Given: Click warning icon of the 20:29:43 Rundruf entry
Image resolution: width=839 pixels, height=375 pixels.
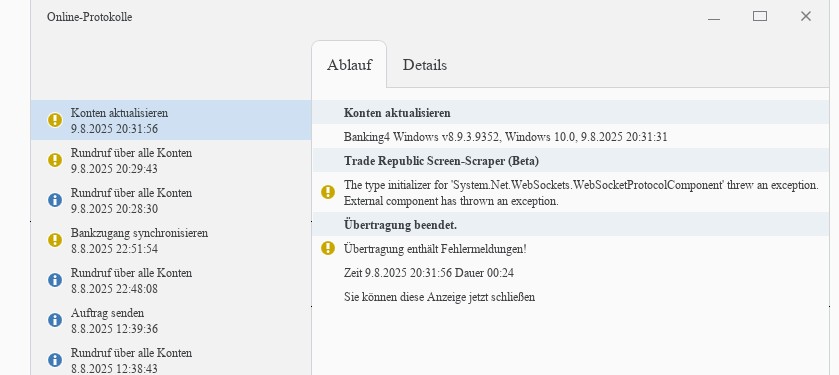Looking at the screenshot, I should pyautogui.click(x=55, y=160).
